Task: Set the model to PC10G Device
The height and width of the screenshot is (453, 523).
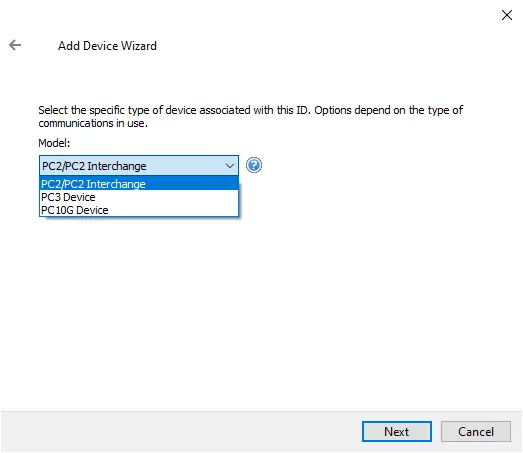Action: click(x=139, y=210)
